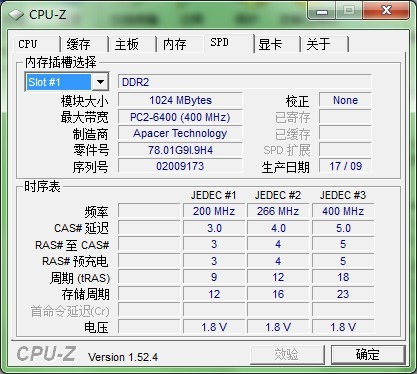Switch to the CPU tab
Viewport: 417px width, 374px height.
tap(37, 44)
